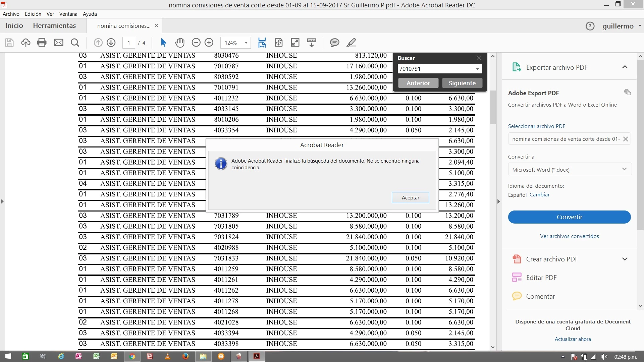Click the next page down arrow
This screenshot has height=362, width=644.
tap(111, 43)
